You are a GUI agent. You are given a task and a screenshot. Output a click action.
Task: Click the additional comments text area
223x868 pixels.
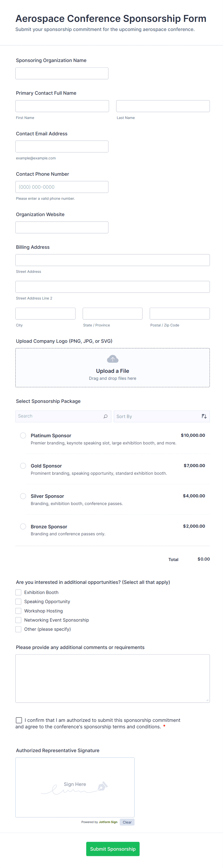112,678
